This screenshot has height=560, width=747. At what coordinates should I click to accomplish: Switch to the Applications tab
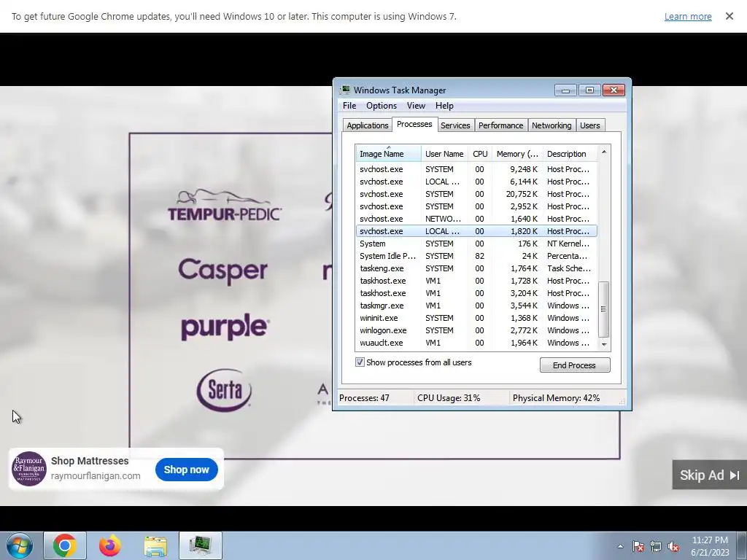368,125
